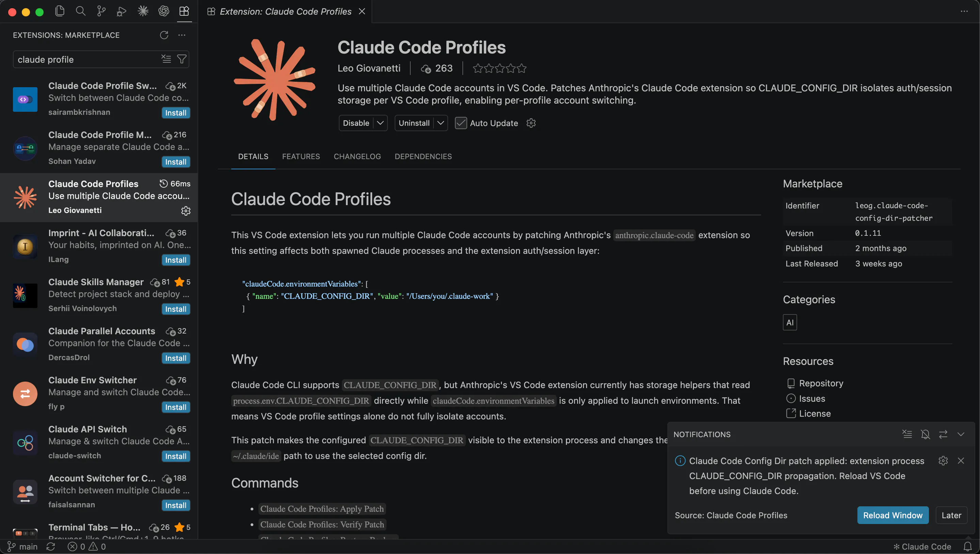
Task: Click the empty star rating in extension header
Action: [x=500, y=68]
